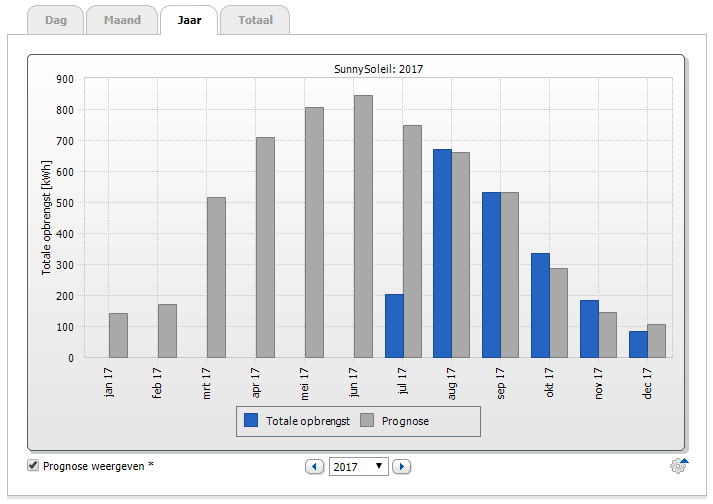Click the blue dec 17 yield bar
Viewport: 713px width, 504px height.
638,344
